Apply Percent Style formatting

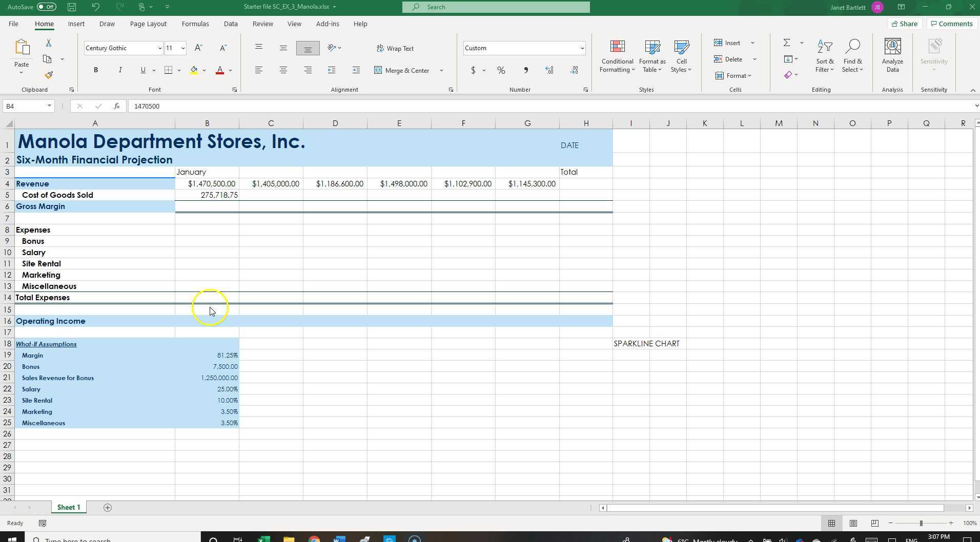(501, 70)
